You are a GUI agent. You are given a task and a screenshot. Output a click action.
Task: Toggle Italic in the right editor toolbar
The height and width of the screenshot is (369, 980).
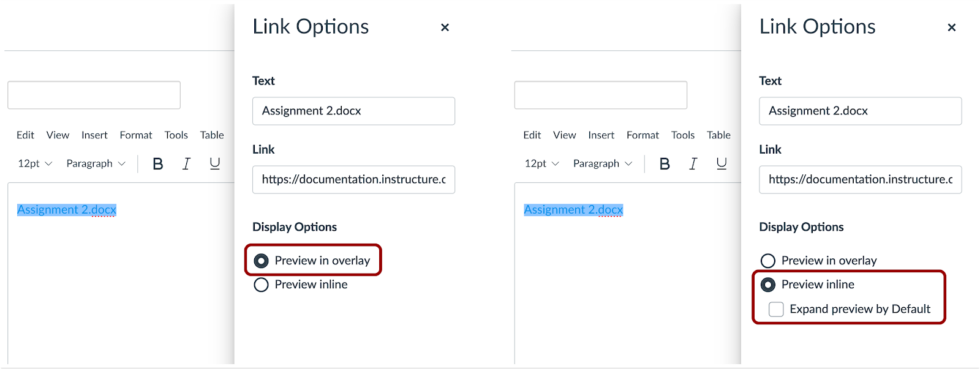point(693,163)
